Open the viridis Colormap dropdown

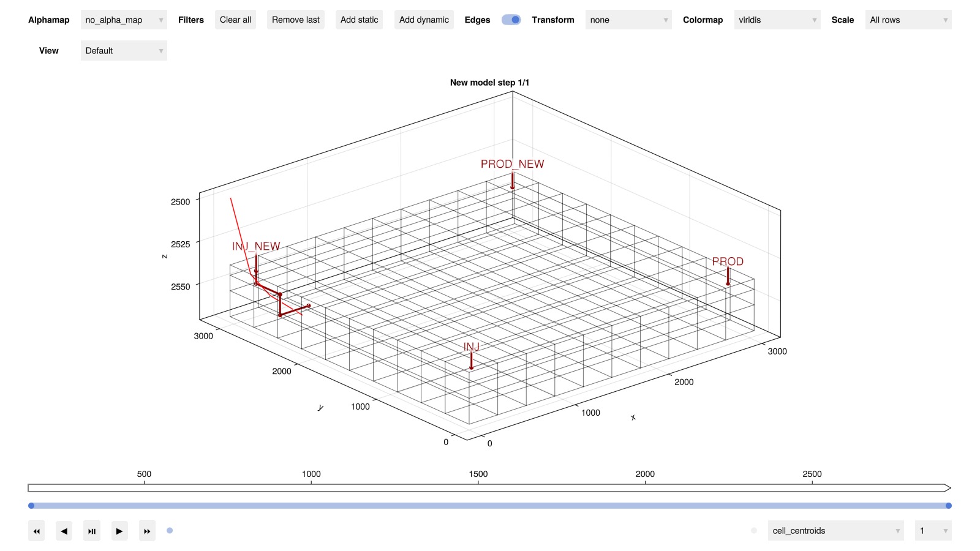click(777, 20)
